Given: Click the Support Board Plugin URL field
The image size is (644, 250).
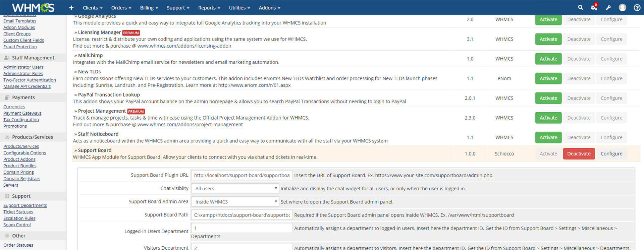Looking at the screenshot, I should click(241, 175).
